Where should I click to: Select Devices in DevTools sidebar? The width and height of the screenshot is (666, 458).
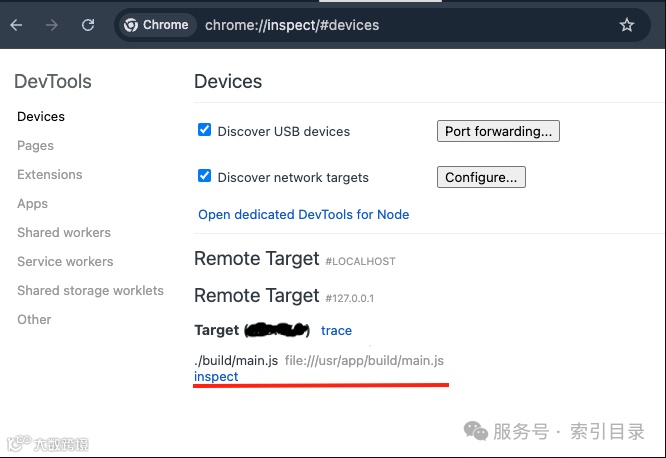pyautogui.click(x=41, y=116)
